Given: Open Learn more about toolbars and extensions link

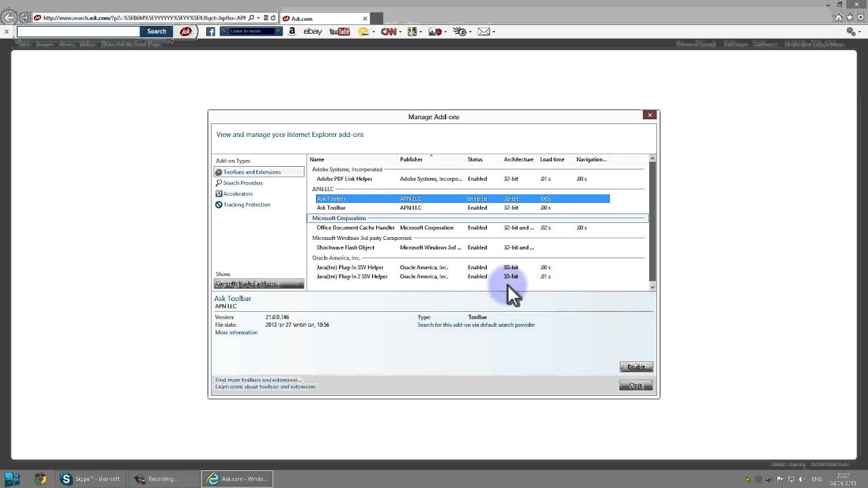Looking at the screenshot, I should [265, 387].
